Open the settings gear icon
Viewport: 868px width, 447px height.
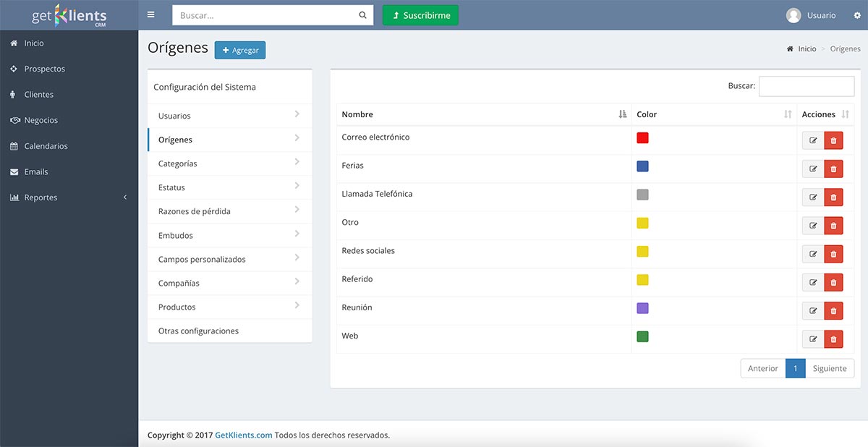point(857,15)
